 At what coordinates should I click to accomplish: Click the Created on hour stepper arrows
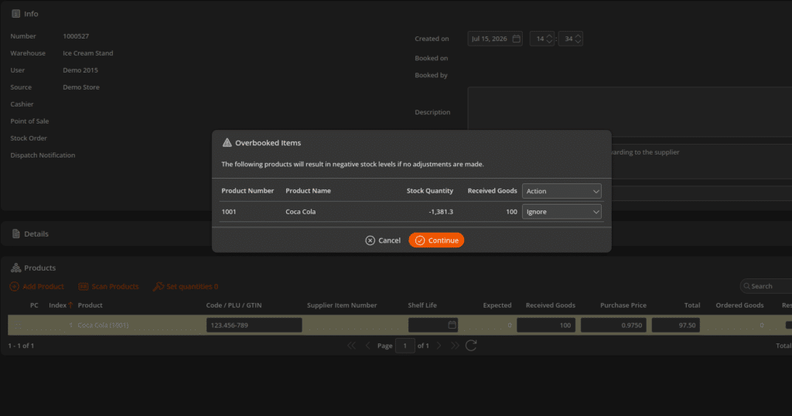pos(549,39)
